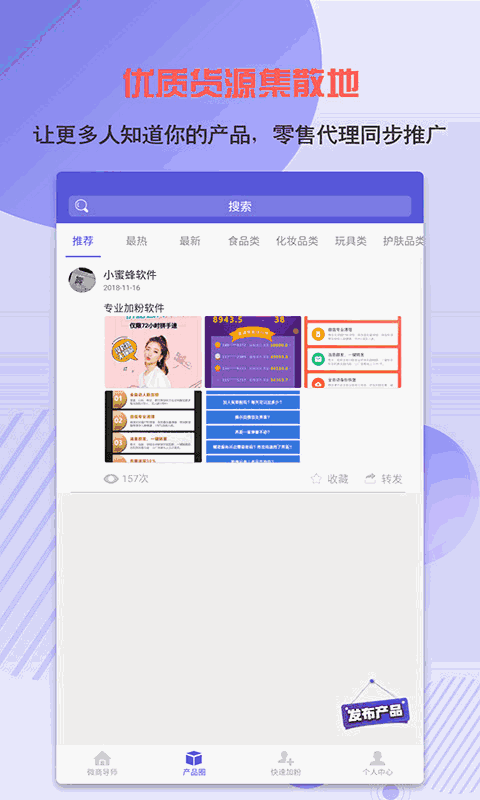Image resolution: width=480 pixels, height=800 pixels.
Task: Go to 个人中心 profile icon
Action: [x=377, y=758]
